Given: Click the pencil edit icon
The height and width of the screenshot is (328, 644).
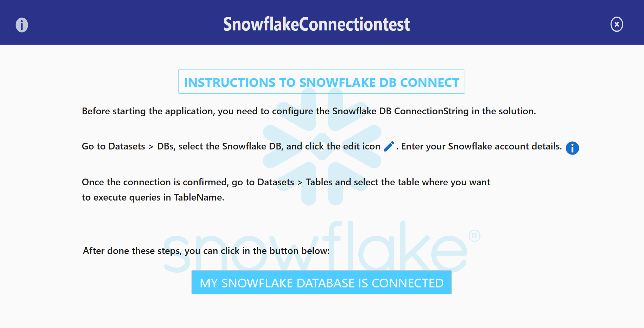Looking at the screenshot, I should (389, 146).
